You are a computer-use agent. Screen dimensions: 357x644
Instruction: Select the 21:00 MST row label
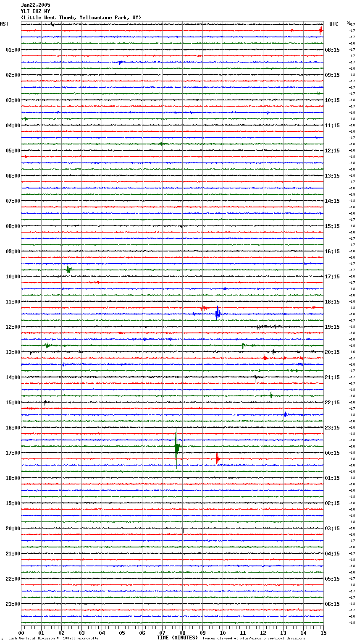click(13, 554)
